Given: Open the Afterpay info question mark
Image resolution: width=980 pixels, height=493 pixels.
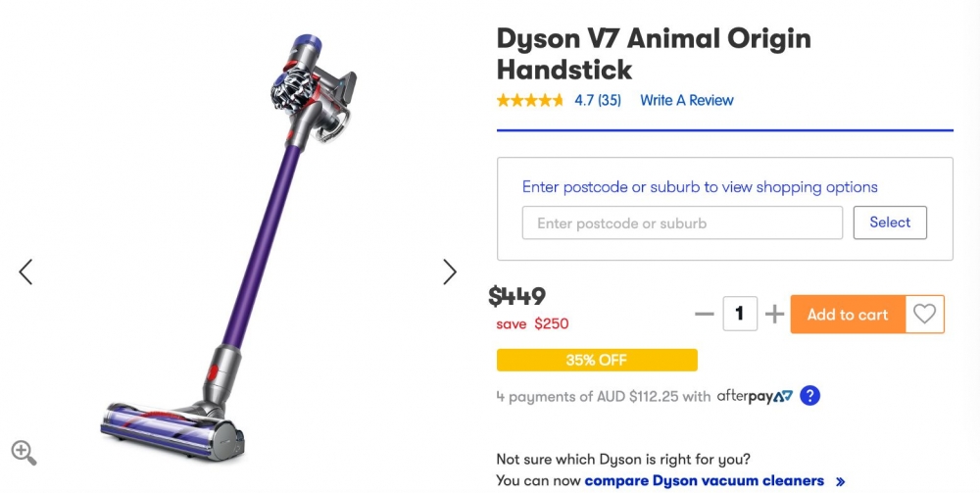Looking at the screenshot, I should pyautogui.click(x=809, y=396).
